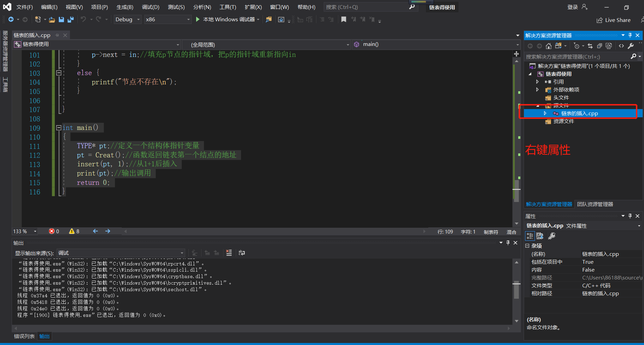The image size is (644, 345).
Task: Open the 编辑(E) menu
Action: pyautogui.click(x=49, y=7)
